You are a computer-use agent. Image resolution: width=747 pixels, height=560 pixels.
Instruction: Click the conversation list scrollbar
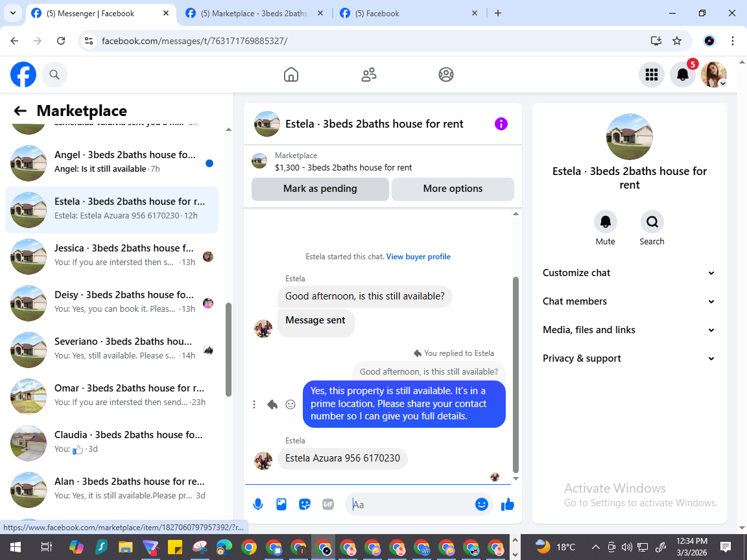pos(228,349)
